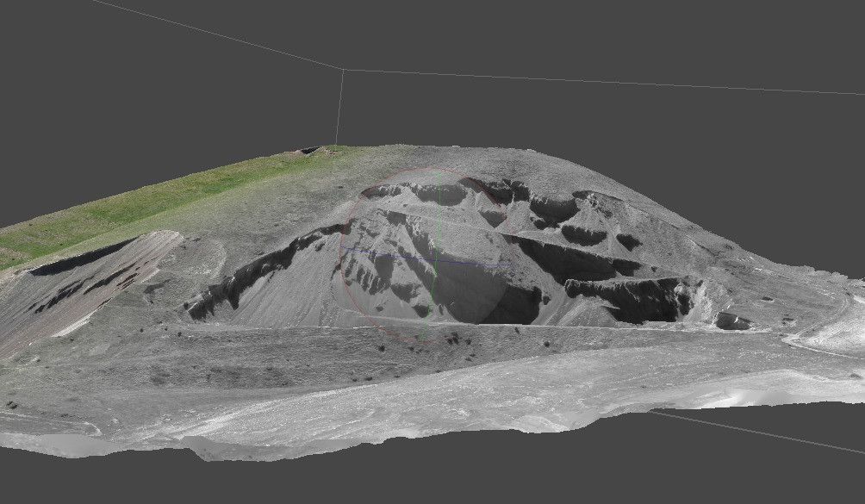Click the small structure at the grassy hilltop
The image size is (865, 504).
coord(308,151)
